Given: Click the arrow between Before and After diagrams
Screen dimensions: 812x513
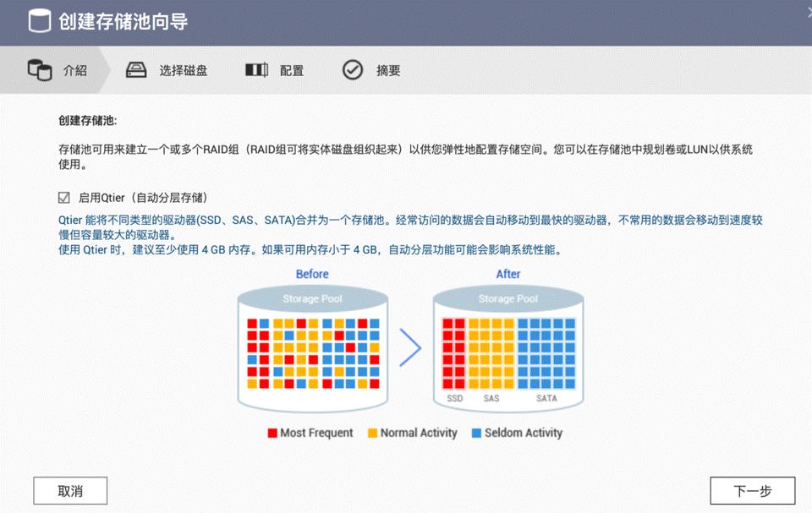Looking at the screenshot, I should click(409, 348).
